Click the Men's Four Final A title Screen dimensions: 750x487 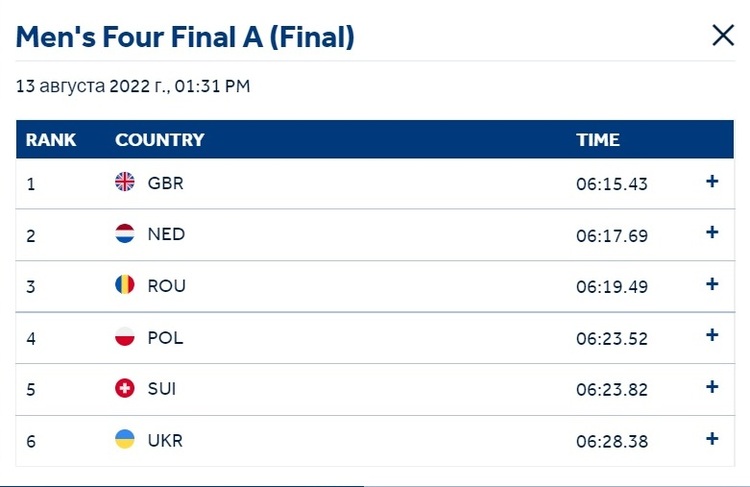tap(185, 37)
